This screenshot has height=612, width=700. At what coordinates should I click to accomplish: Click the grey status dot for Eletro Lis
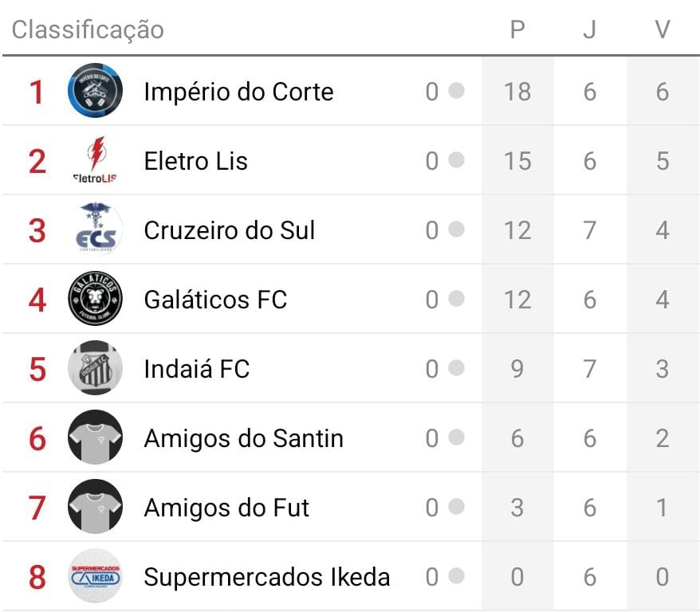coord(456,160)
